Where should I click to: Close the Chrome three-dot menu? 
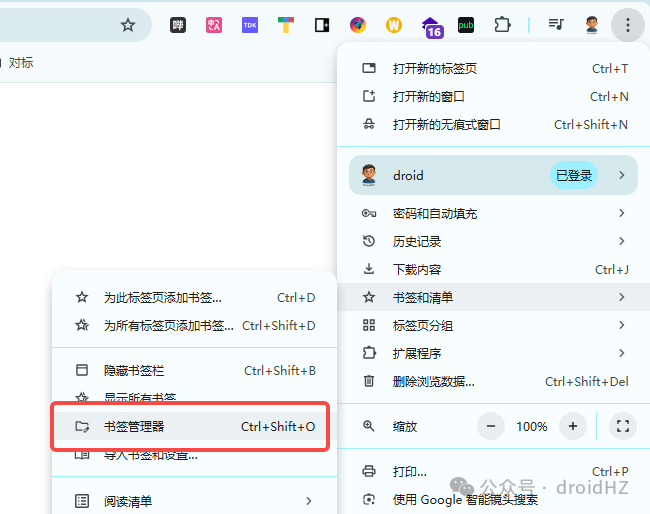[628, 25]
